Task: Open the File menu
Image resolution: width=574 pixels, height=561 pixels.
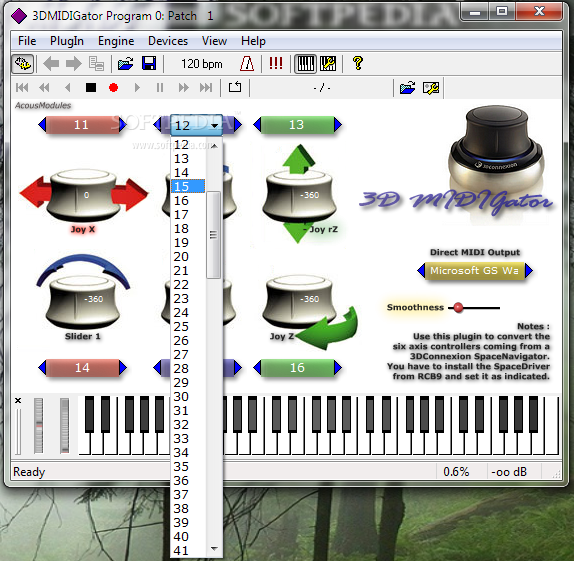Action: (27, 41)
